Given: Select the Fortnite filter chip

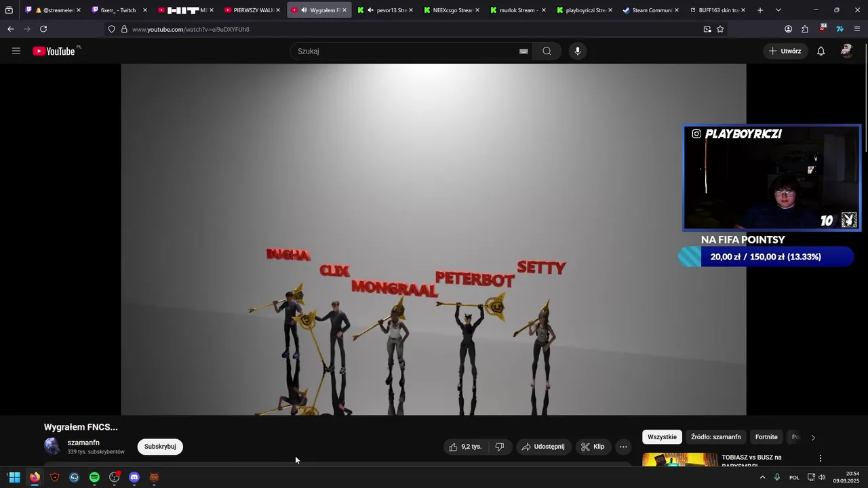Looking at the screenshot, I should [x=766, y=437].
